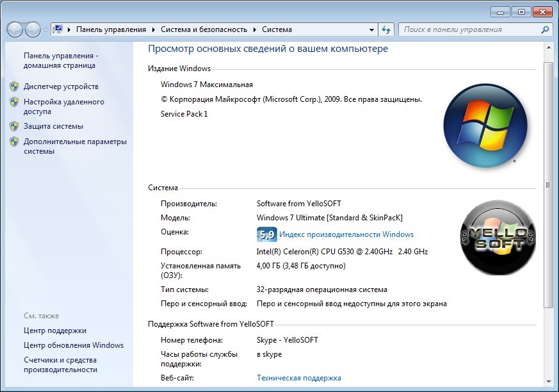Click the Back navigation arrow button
This screenshot has width=559, height=392.
[15, 29]
